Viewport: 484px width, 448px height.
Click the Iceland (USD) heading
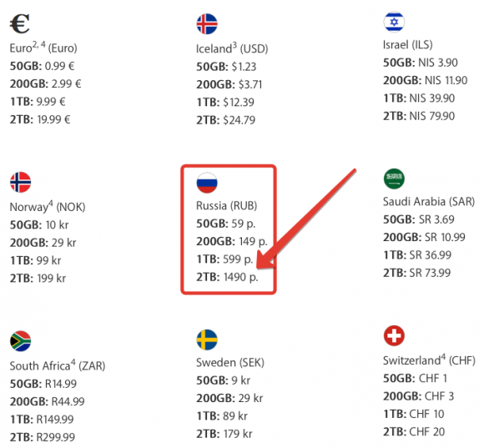point(232,48)
